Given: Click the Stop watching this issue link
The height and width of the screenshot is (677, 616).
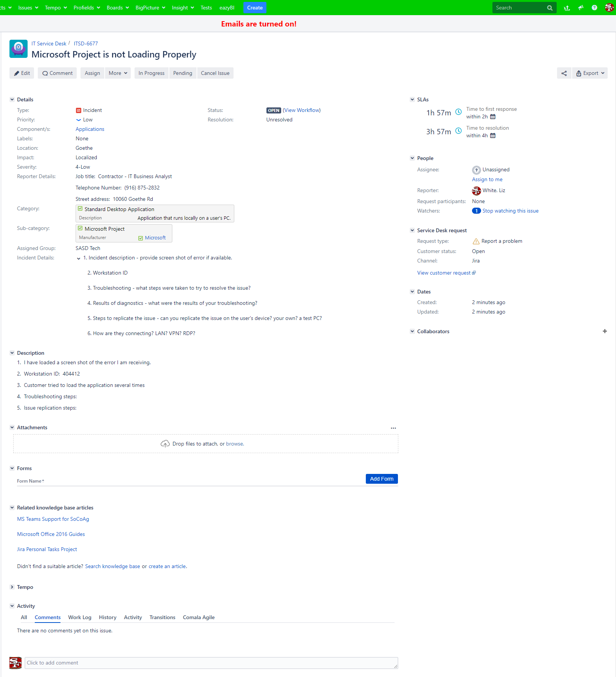Looking at the screenshot, I should 511,211.
